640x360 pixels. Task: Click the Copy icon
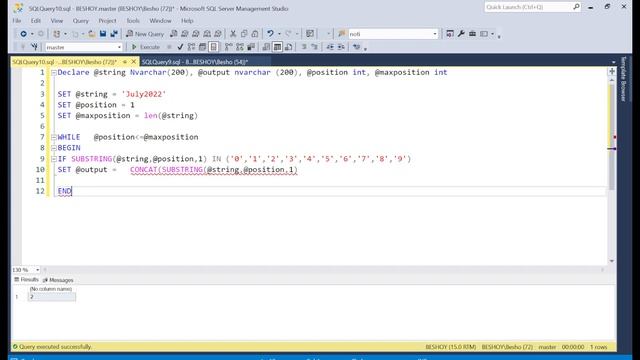[x=244, y=34]
